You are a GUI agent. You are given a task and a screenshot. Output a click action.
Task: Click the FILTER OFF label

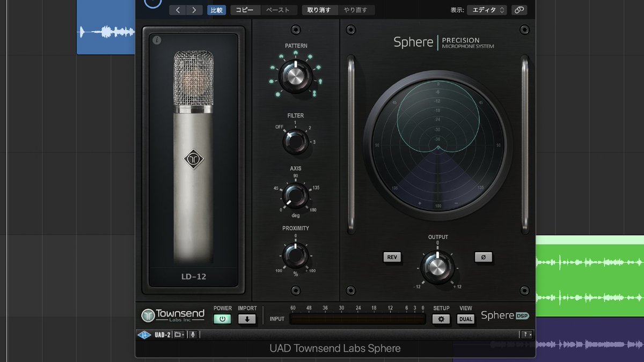pyautogui.click(x=280, y=127)
